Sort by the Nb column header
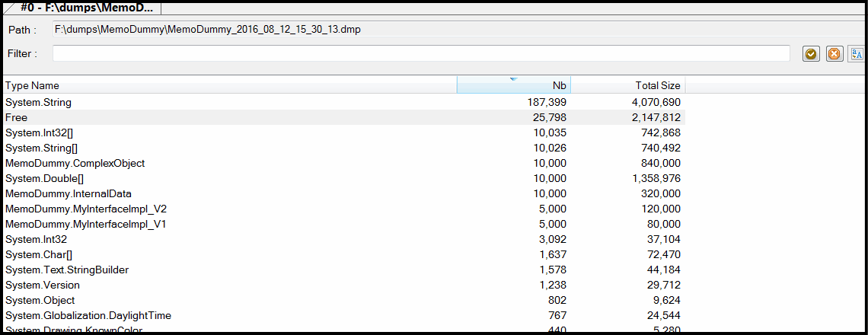Screen dimensions: 868x335 coord(513,85)
